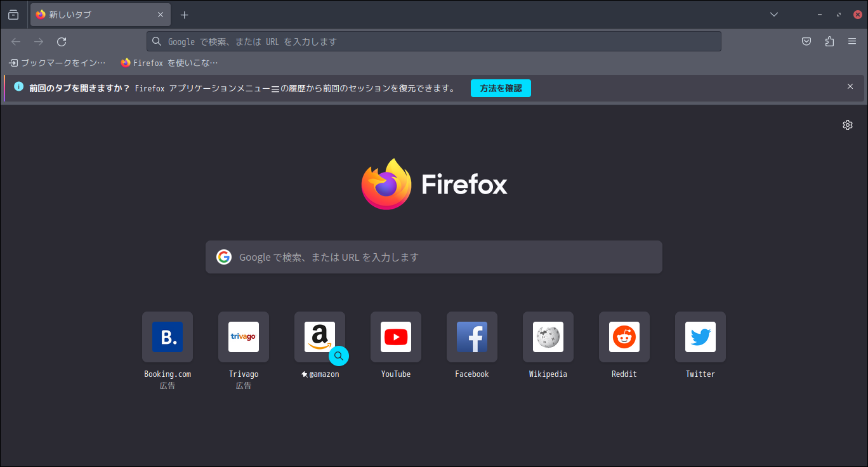Close the Firefox window

858,15
